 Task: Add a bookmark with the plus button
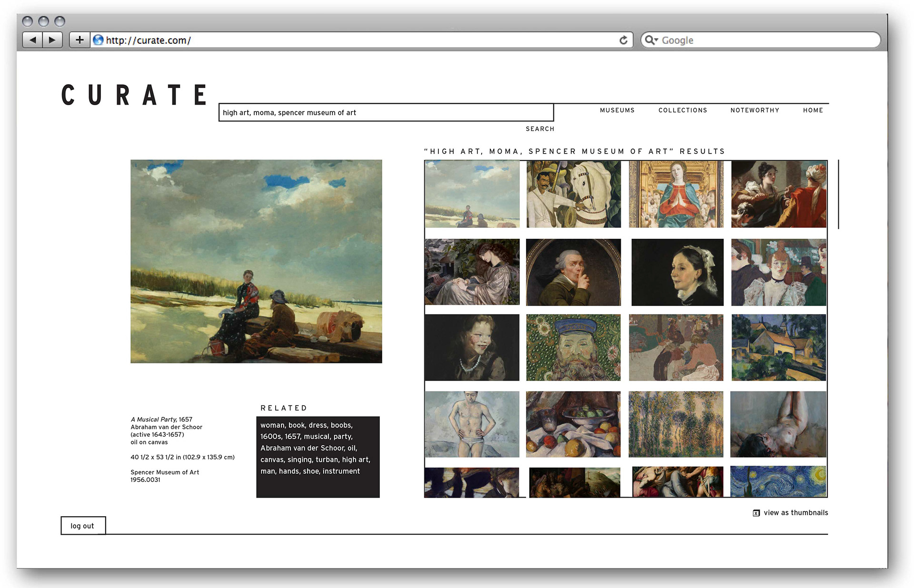pos(79,40)
